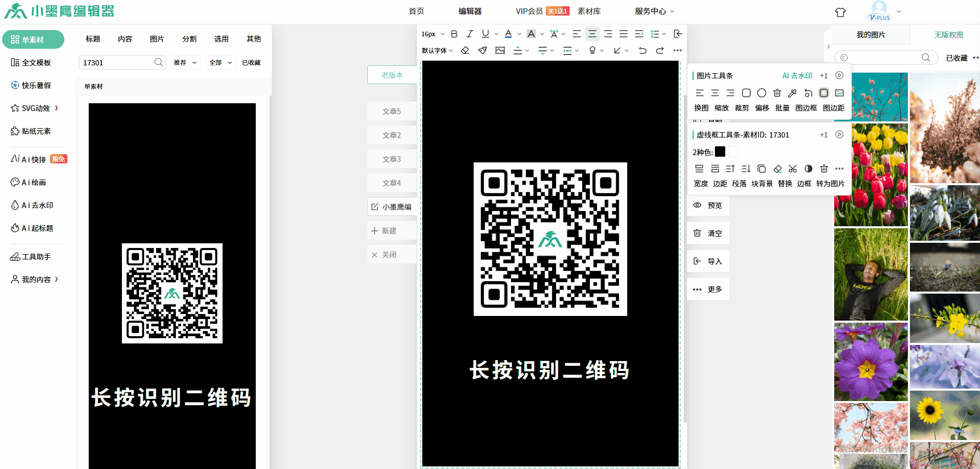This screenshot has width=980, height=469.
Task: Switch to the 标题 material tab
Action: click(93, 39)
